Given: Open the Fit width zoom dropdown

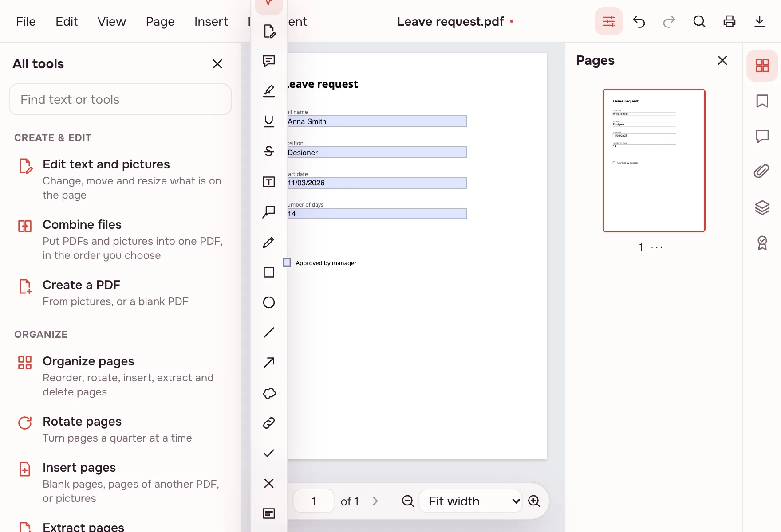Looking at the screenshot, I should [470, 501].
